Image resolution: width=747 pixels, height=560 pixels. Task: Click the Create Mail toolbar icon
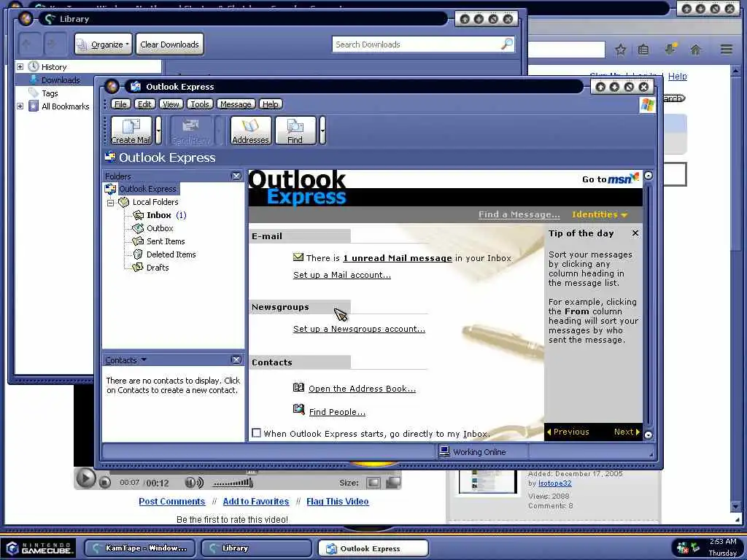(131, 130)
